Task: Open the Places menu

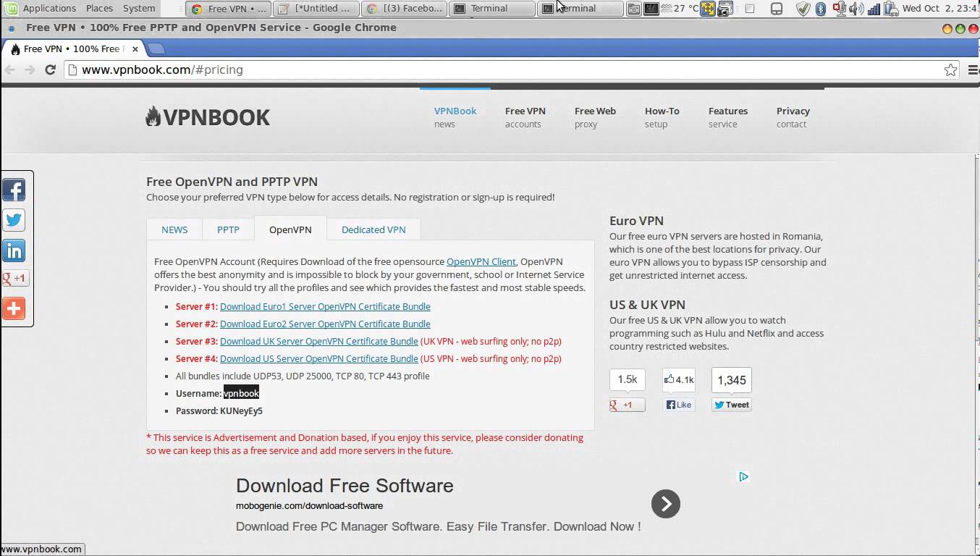Action: click(x=99, y=9)
